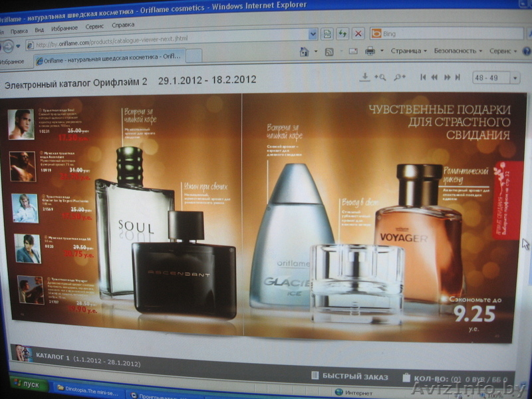Jump to the last catalogue page
532x399 pixels.
(x=458, y=78)
